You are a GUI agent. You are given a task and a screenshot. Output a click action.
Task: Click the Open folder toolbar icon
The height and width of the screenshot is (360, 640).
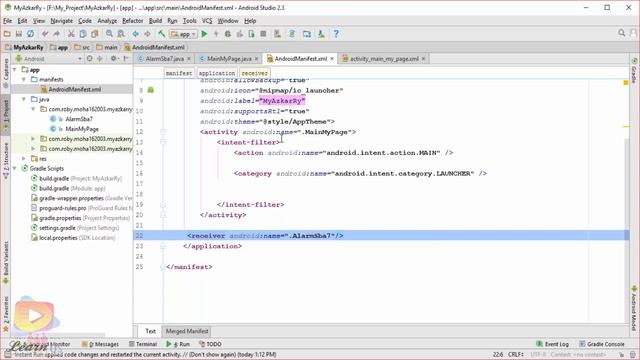click(7, 34)
